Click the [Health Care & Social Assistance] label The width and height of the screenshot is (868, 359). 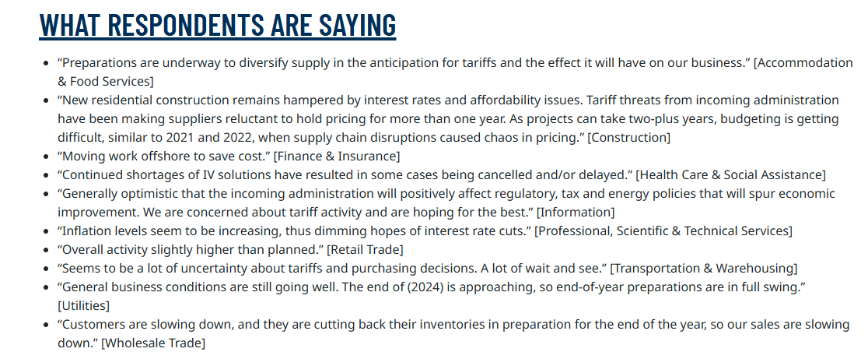point(731,174)
